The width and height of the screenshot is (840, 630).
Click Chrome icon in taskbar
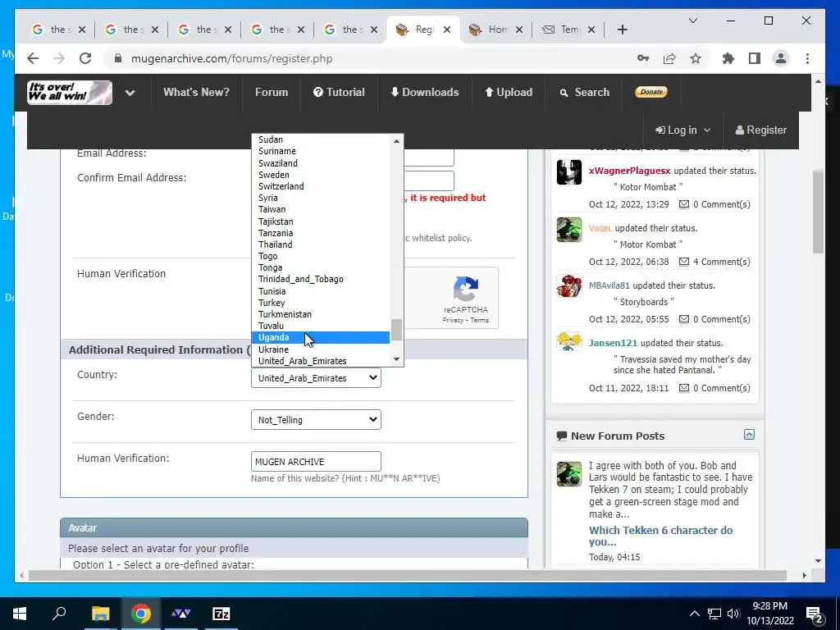[x=141, y=614]
